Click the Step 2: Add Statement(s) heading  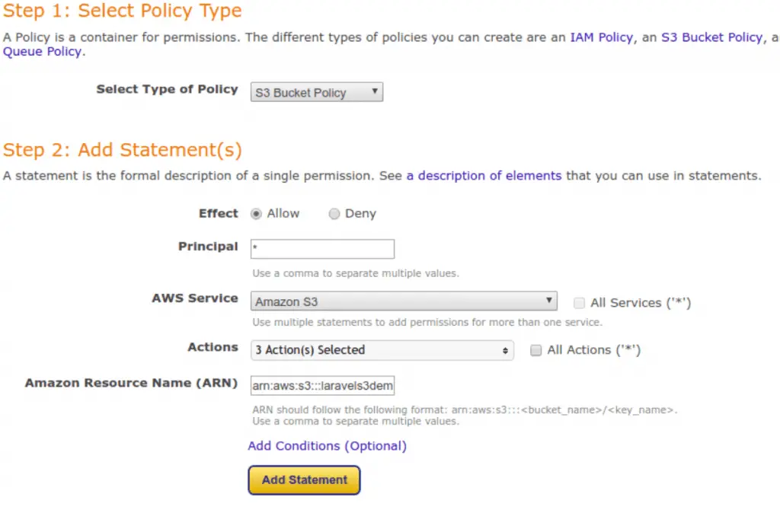tap(123, 150)
